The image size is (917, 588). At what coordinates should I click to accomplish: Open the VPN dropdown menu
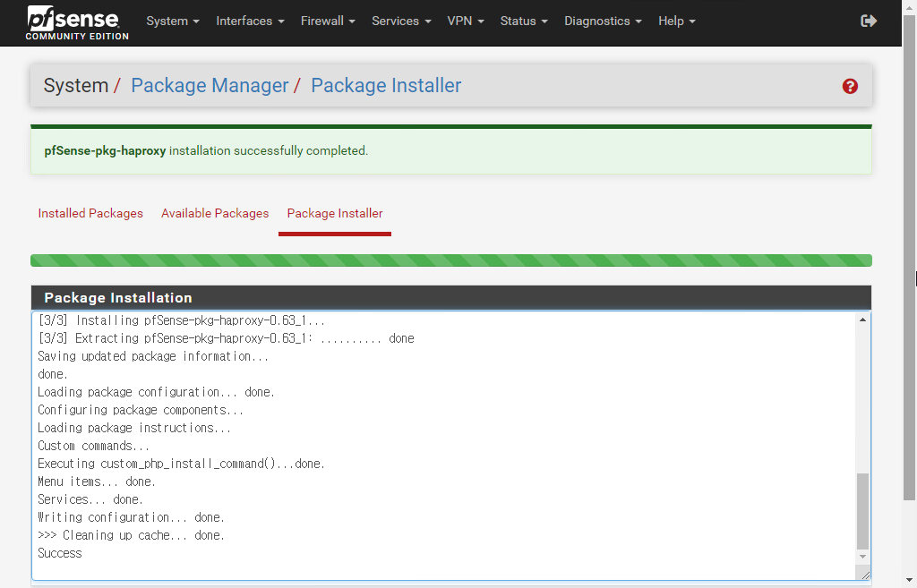click(466, 21)
